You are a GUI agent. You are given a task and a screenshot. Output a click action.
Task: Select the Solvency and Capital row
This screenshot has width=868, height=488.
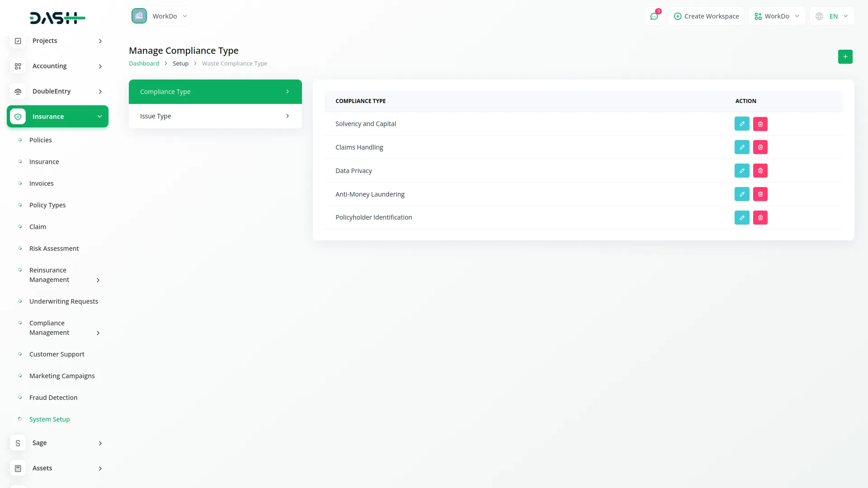(x=365, y=123)
